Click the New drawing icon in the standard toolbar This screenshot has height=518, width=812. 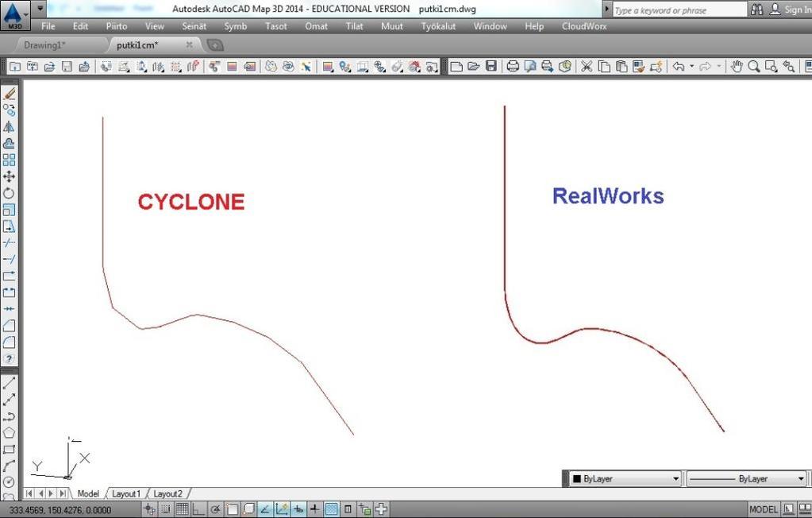click(x=456, y=67)
